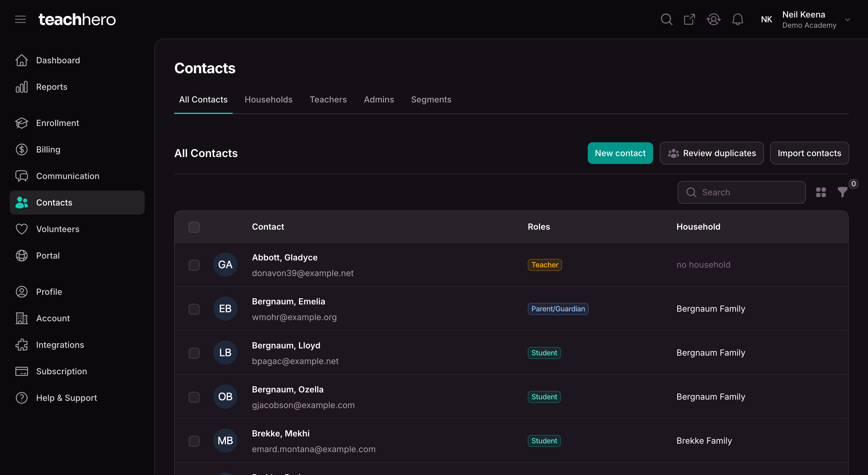
Task: Open Bergnaum Family in Ozella's row
Action: [x=711, y=397]
